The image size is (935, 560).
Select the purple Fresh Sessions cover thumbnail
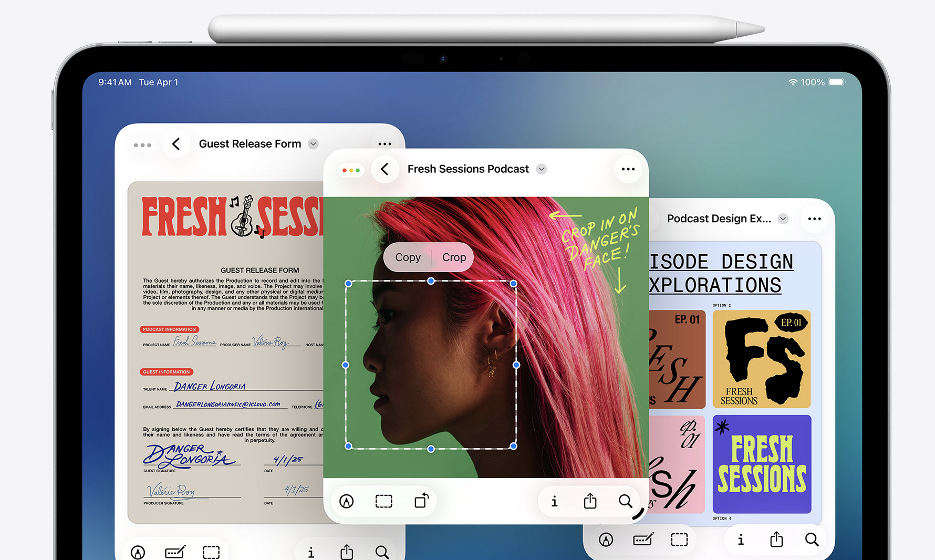click(x=762, y=464)
